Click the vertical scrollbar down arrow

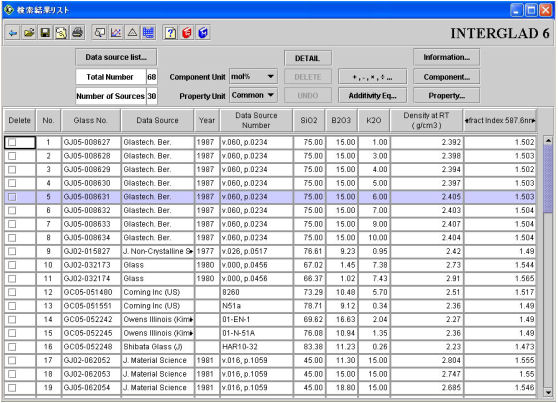pyautogui.click(x=548, y=392)
